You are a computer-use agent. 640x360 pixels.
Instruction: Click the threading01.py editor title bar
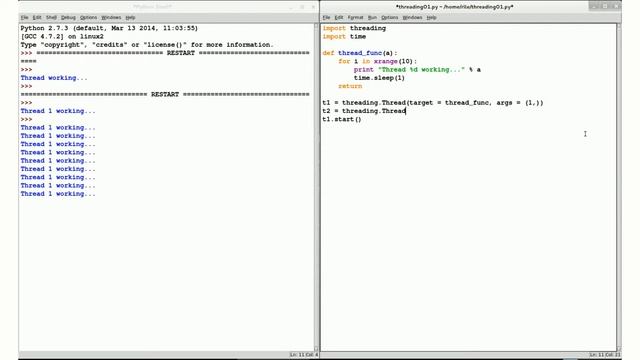tap(454, 7)
